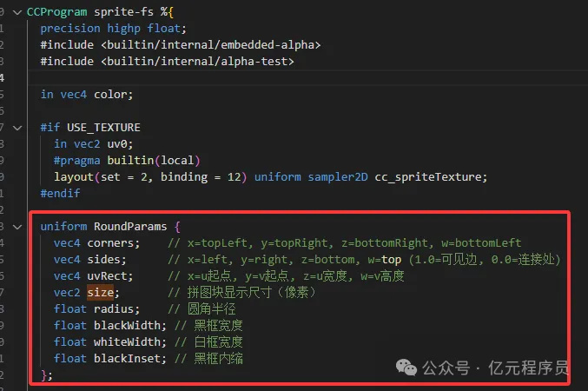This screenshot has height=391, width=588.
Task: Click the highlighted word size
Action: 100,292
